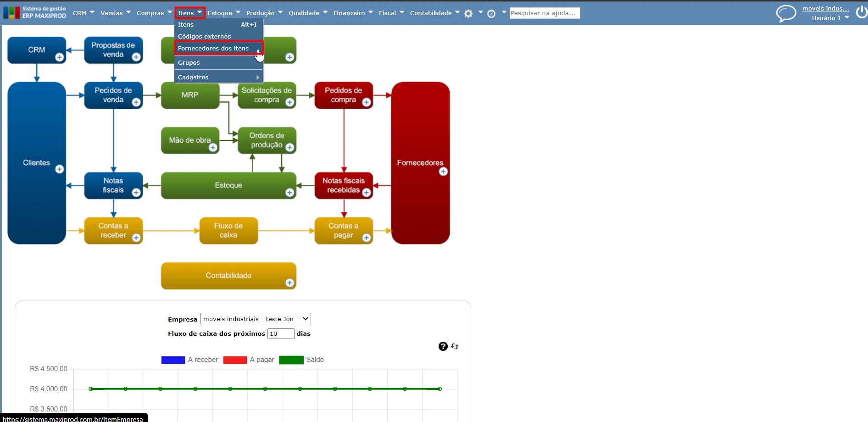Click the plus icon on CRM block
Screen dimensions: 868x422
(x=60, y=57)
